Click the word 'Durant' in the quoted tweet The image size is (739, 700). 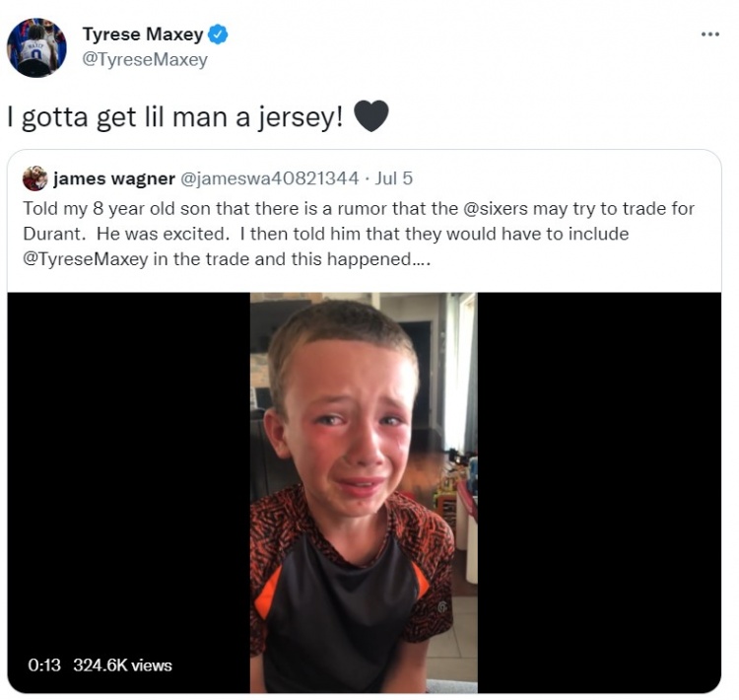click(52, 235)
